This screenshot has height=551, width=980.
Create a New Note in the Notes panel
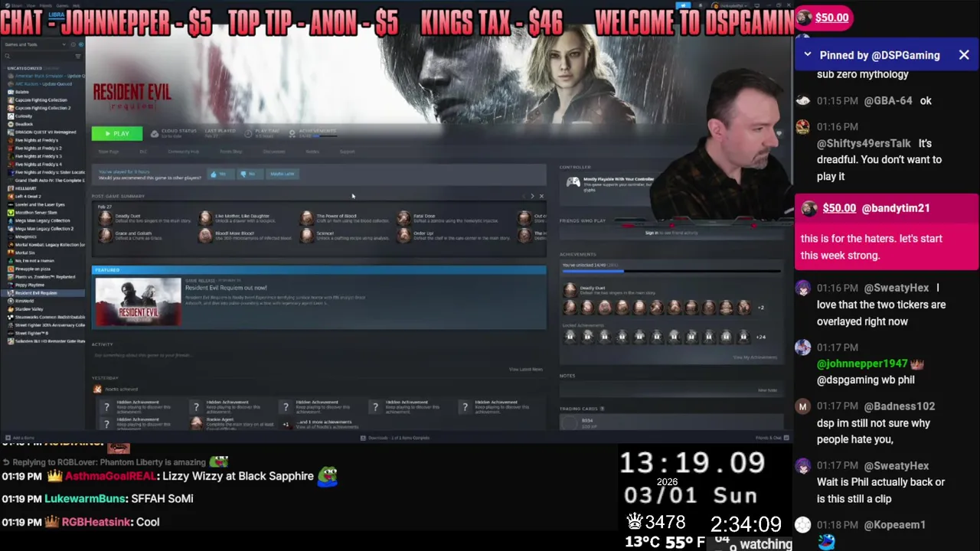(x=767, y=390)
